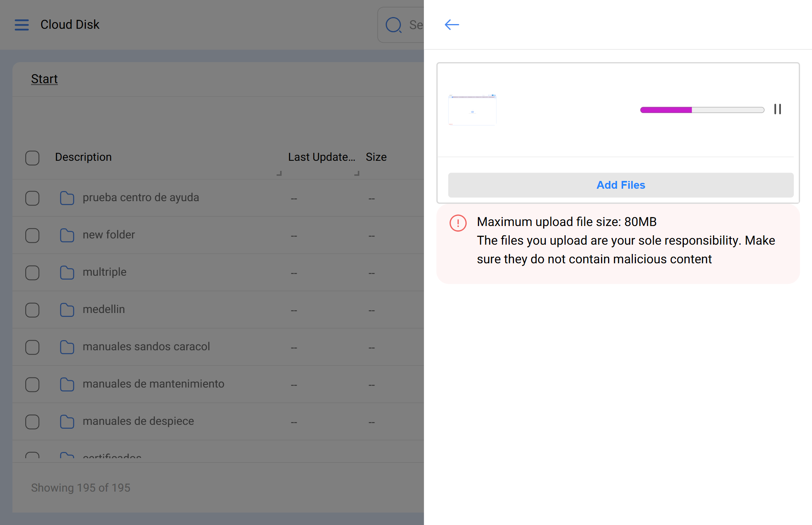Click the Add Files button
Viewport: 812px width, 525px height.
620,185
